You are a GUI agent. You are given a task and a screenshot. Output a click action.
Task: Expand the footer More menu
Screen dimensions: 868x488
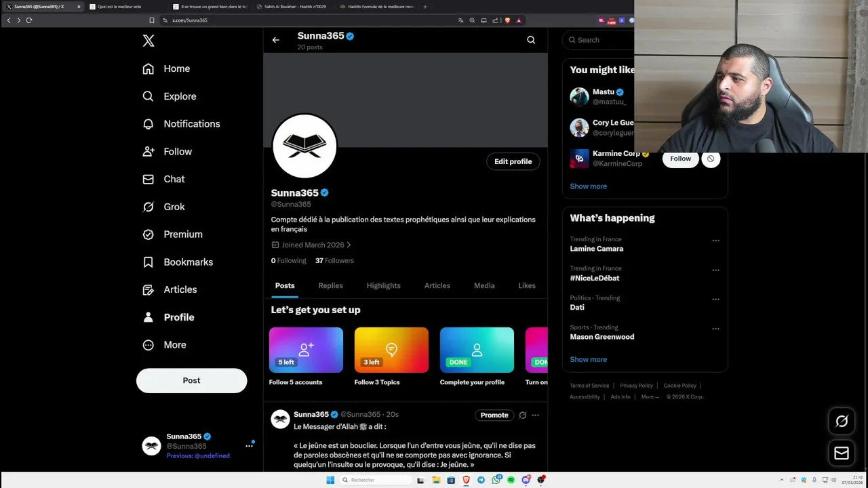(x=650, y=397)
